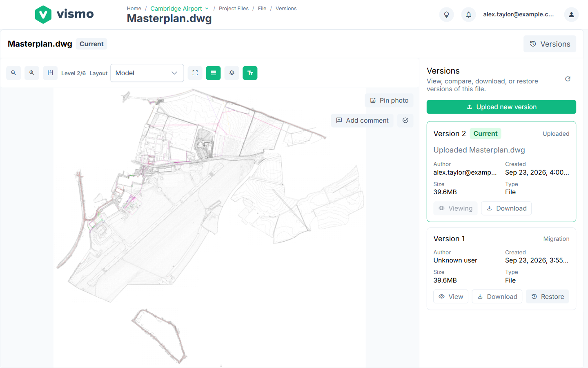Download Version 2 file
588x368 pixels.
(x=506, y=208)
